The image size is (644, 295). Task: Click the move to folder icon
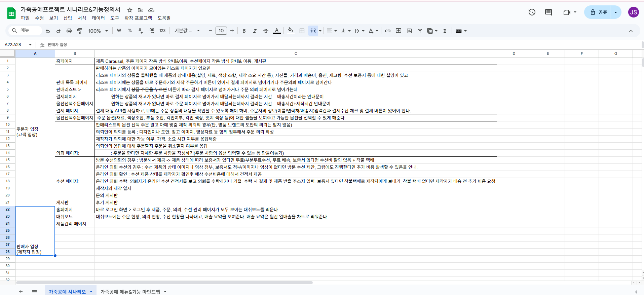click(141, 10)
